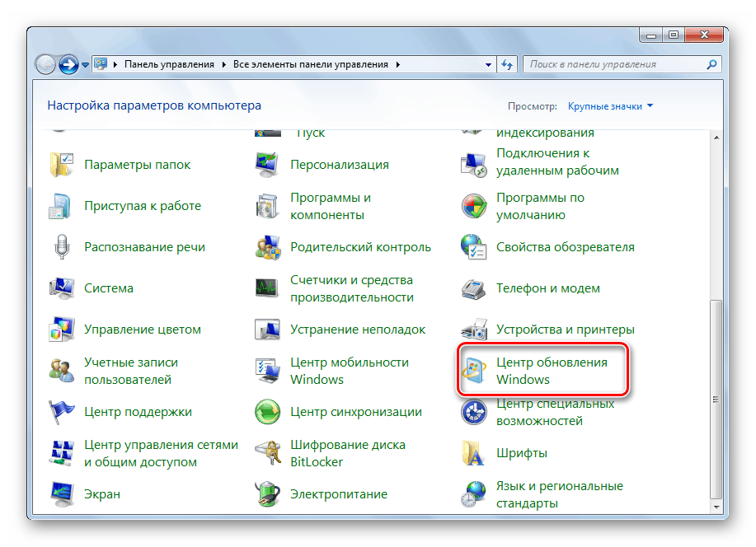
Task: Click the Back navigation button
Action: click(x=46, y=64)
